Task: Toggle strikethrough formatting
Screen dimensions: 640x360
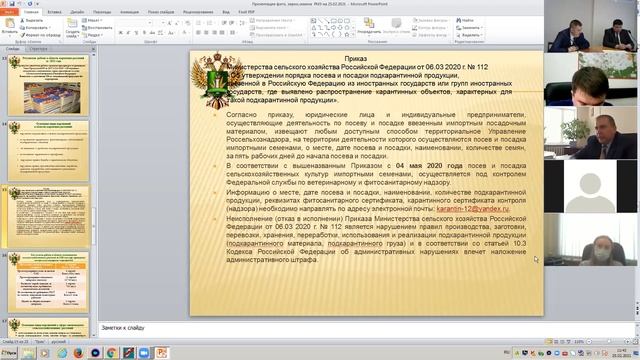Action: coord(152,33)
